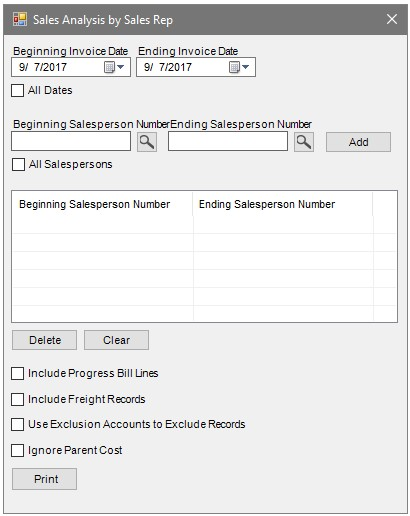Image resolution: width=410 pixels, height=516 pixels.
Task: Click the Sales Analysis app icon in title bar
Action: click(20, 20)
